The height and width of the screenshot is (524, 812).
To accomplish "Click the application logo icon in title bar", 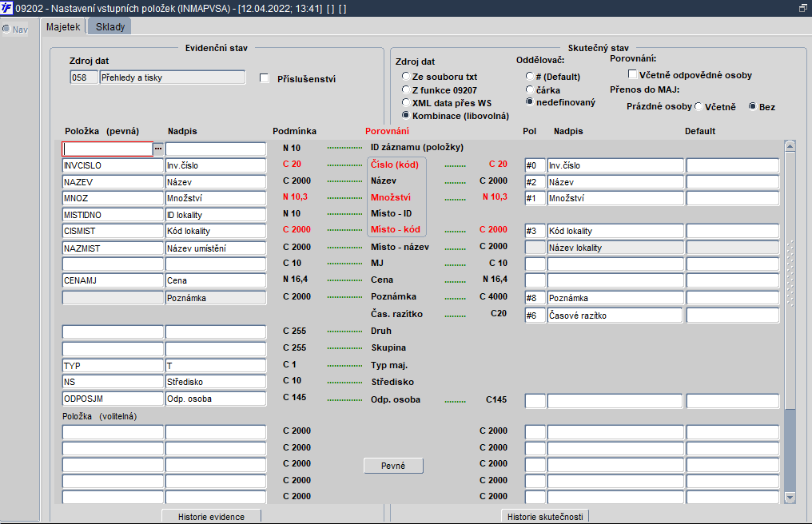I will pos(6,8).
